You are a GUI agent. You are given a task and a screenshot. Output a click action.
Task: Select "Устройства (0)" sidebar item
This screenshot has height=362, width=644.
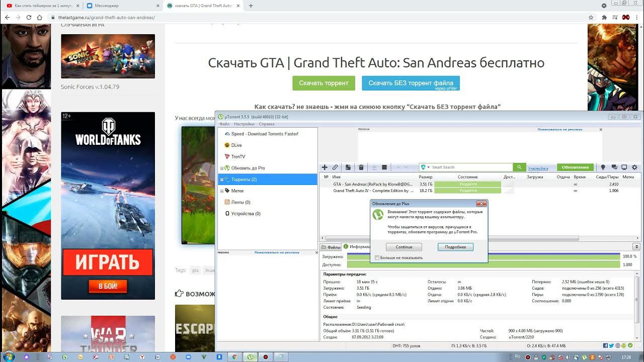coord(243,214)
